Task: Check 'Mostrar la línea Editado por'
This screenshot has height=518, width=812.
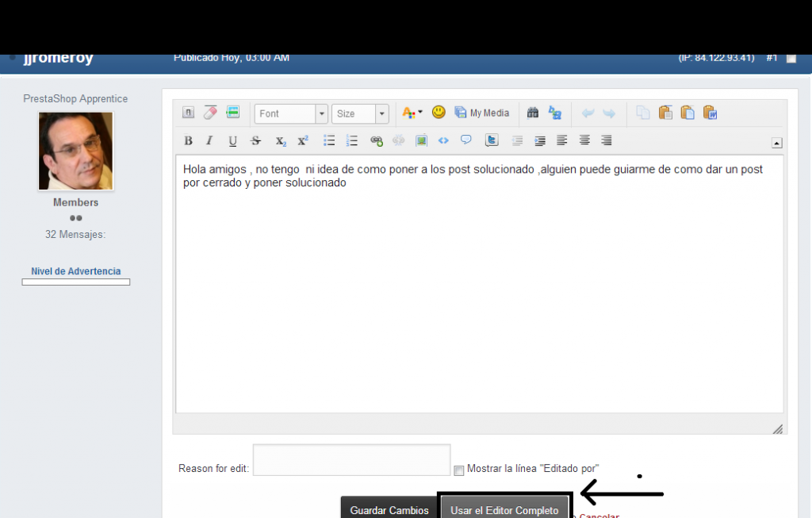Action: pyautogui.click(x=458, y=470)
